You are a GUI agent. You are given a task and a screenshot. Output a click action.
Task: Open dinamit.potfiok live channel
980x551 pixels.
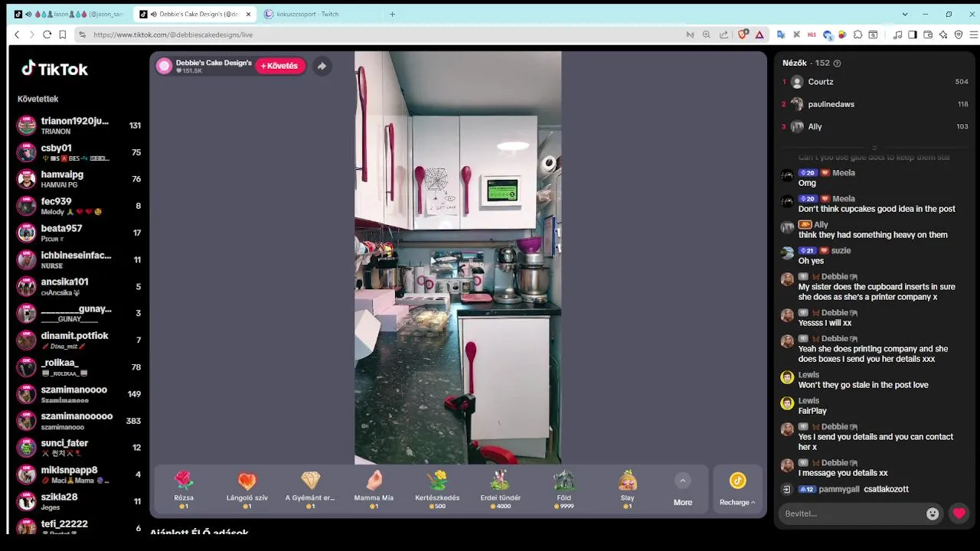point(80,340)
